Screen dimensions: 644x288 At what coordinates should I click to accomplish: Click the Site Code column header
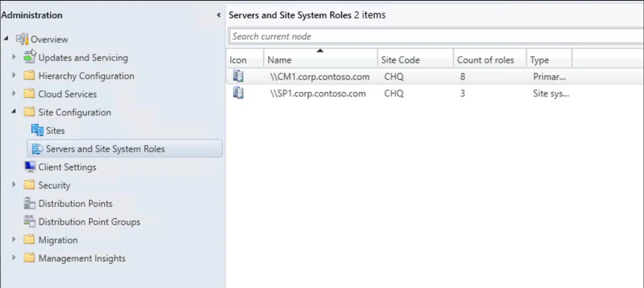point(400,60)
